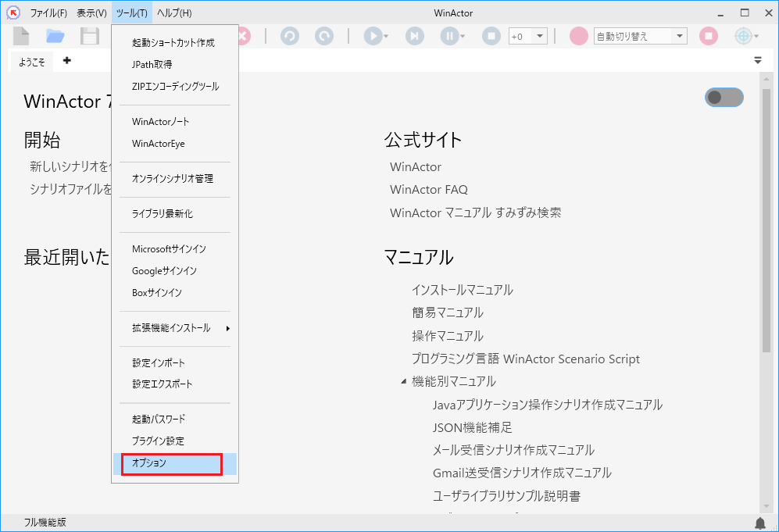The width and height of the screenshot is (779, 532).
Task: Open オプション from the Tools menu
Action: [175, 463]
